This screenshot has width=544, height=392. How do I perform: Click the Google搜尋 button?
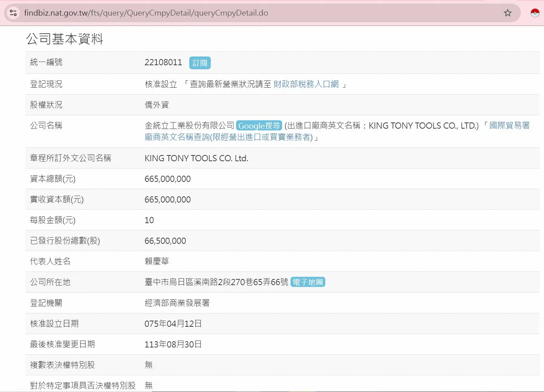pos(259,126)
